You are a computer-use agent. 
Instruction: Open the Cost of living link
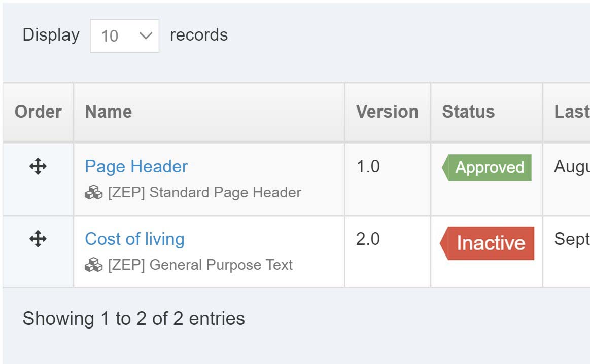click(135, 239)
